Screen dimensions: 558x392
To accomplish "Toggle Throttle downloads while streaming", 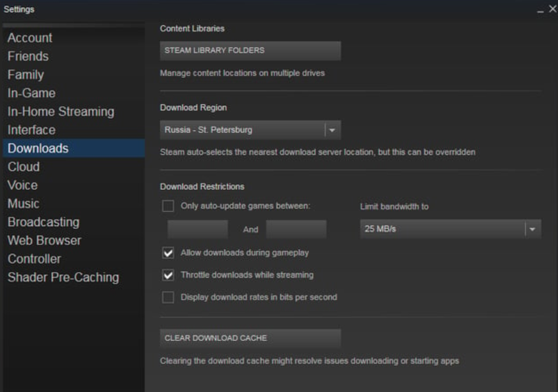I will [x=168, y=275].
